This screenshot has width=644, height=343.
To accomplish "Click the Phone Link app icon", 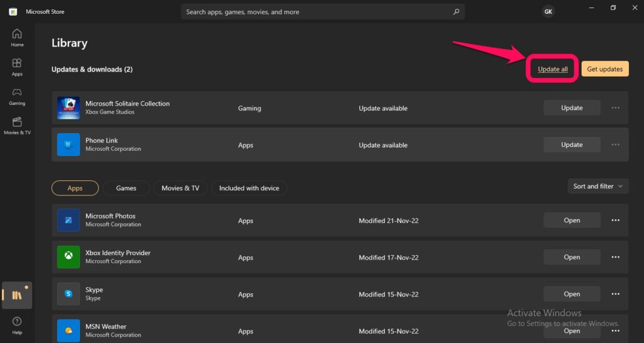I will [69, 144].
